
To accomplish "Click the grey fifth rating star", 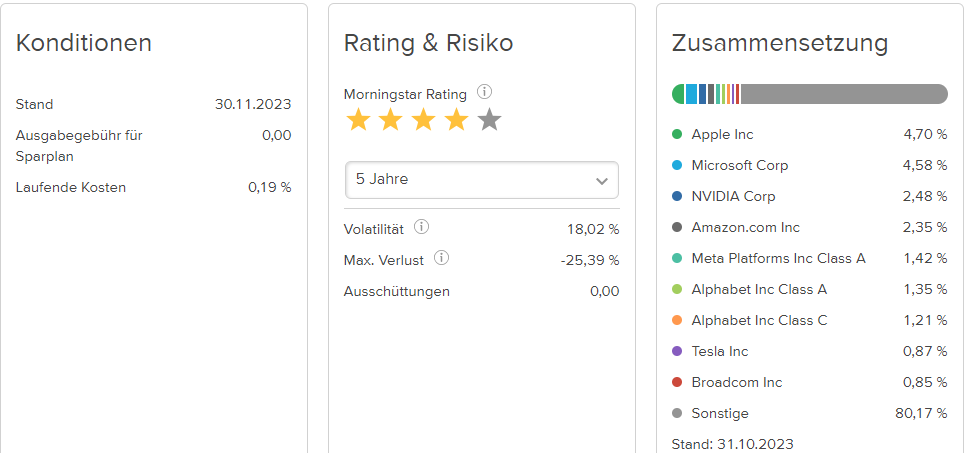I will pos(489,121).
